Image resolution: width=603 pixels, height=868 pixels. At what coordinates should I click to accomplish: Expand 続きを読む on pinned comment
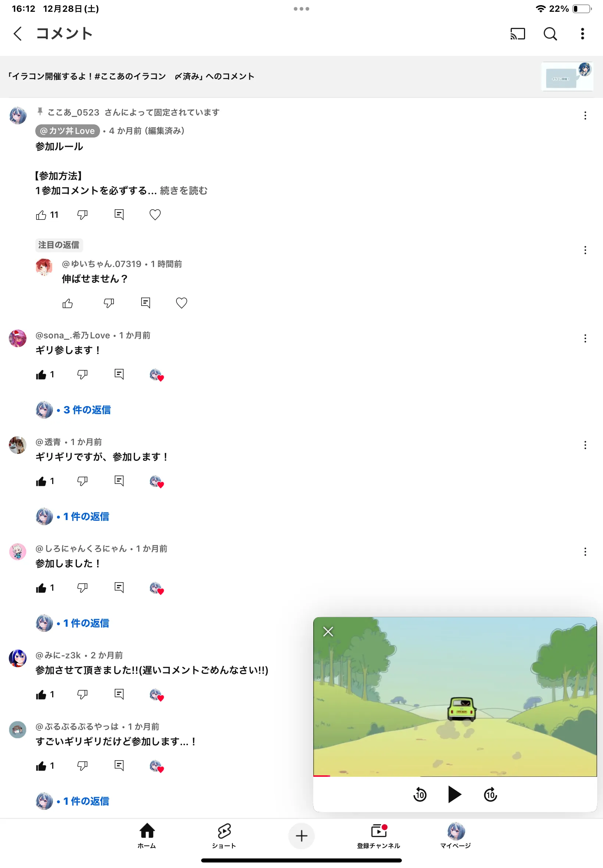click(x=183, y=191)
